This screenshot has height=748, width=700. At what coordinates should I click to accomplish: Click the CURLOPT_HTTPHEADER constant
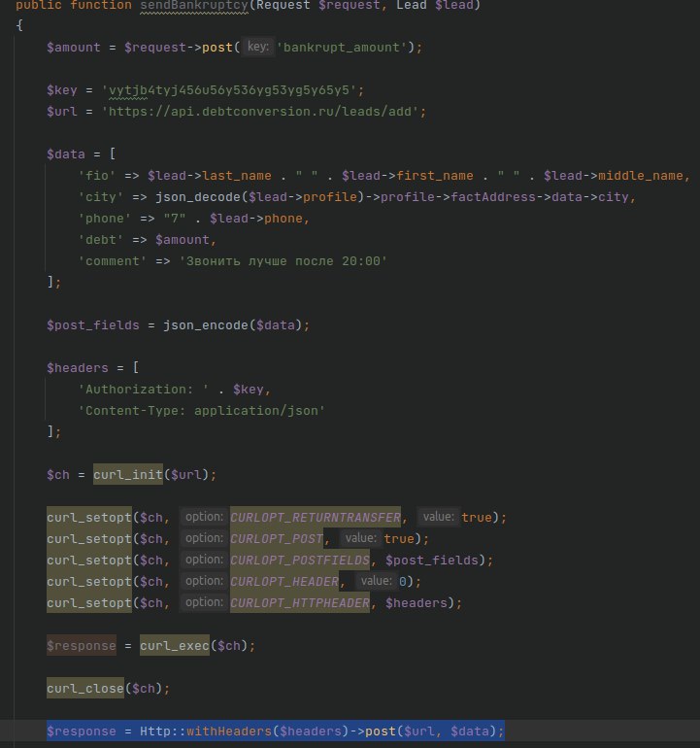pyautogui.click(x=300, y=603)
